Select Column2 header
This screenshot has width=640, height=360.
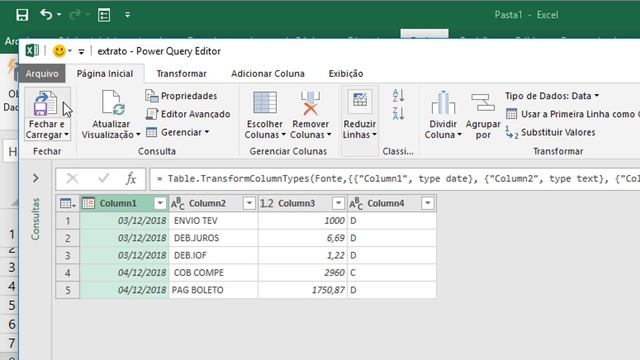tap(213, 203)
